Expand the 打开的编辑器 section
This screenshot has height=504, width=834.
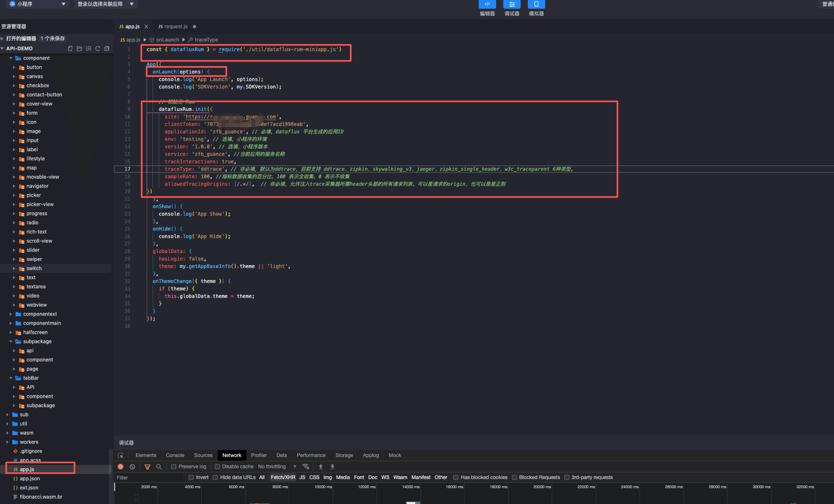pos(21,38)
